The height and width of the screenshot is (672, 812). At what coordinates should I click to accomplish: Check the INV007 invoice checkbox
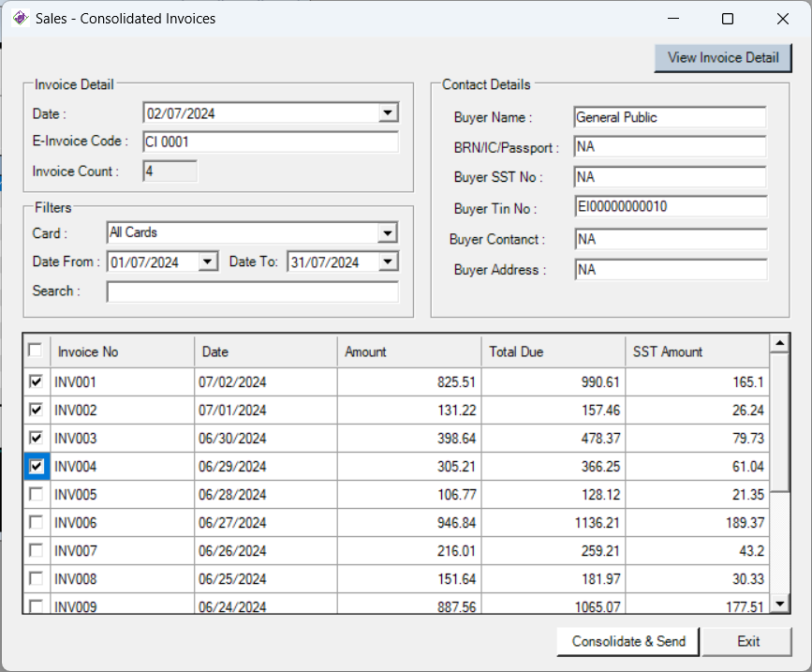tap(37, 550)
